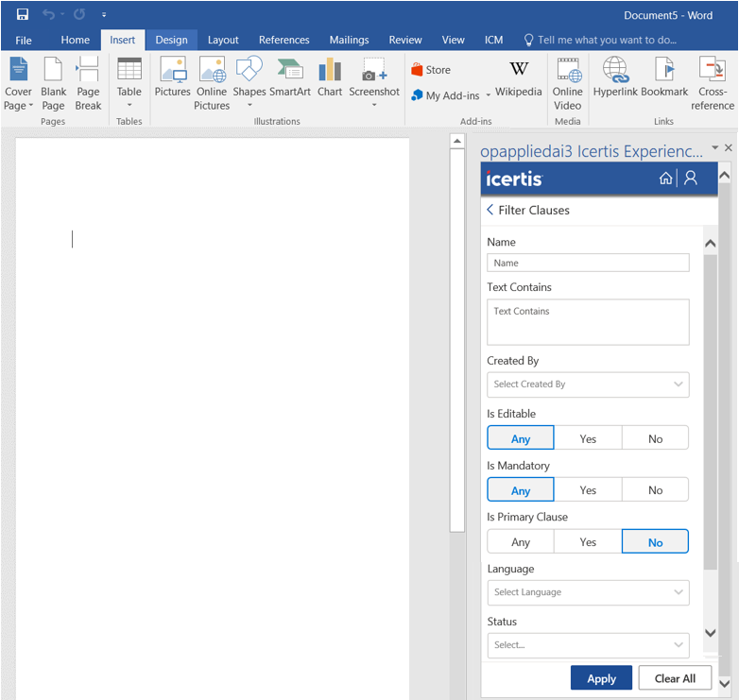Open the Icertis user profile icon
The image size is (739, 700).
point(691,179)
